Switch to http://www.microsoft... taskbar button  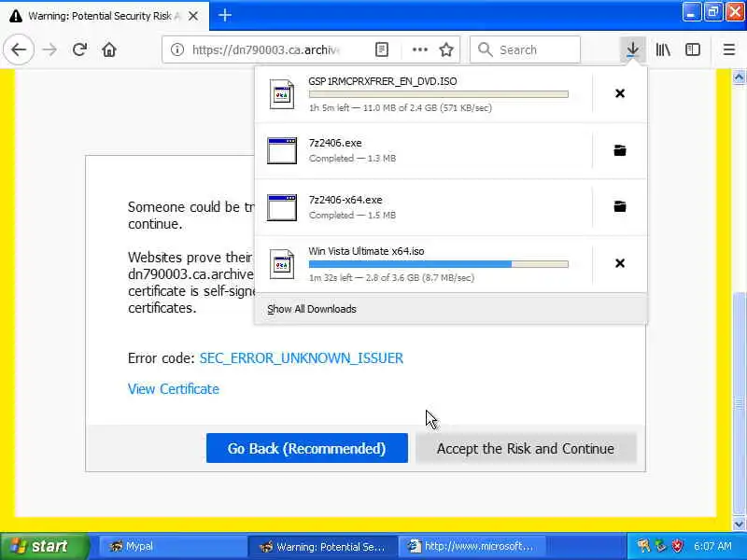coord(472,546)
